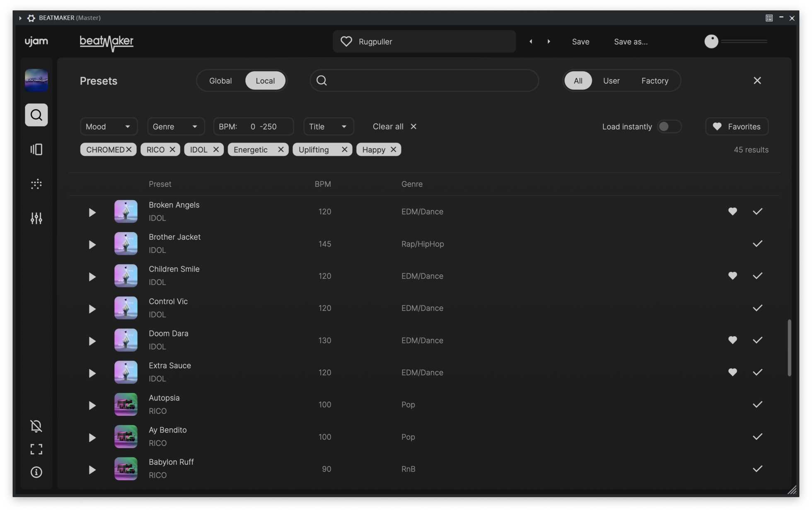The height and width of the screenshot is (512, 812).
Task: Click the Save button
Action: pyautogui.click(x=580, y=41)
